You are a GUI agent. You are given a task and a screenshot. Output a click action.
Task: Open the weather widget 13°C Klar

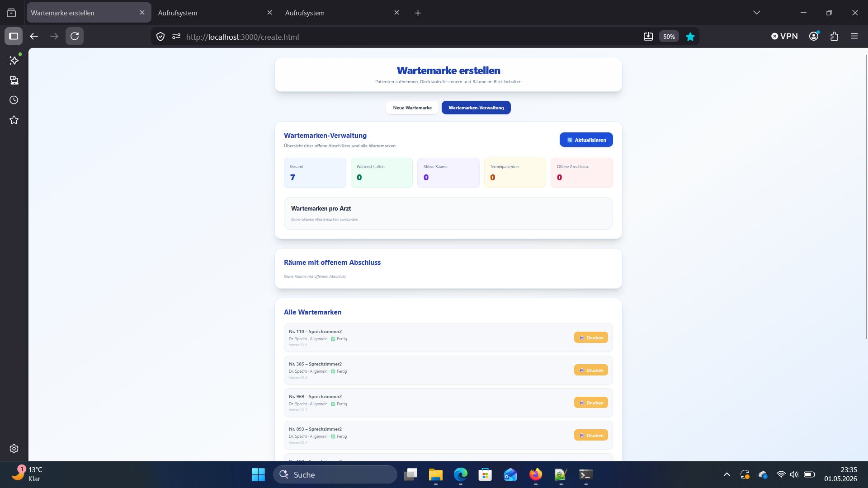(x=27, y=474)
